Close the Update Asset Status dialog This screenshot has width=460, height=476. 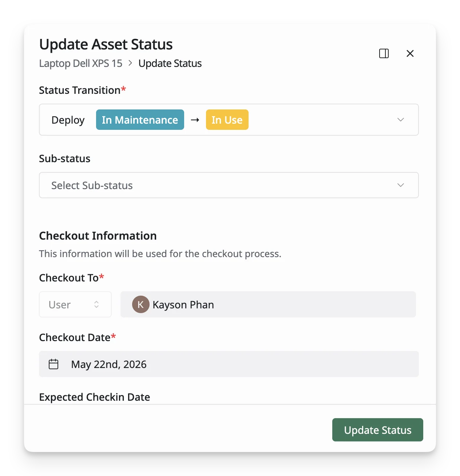(410, 53)
